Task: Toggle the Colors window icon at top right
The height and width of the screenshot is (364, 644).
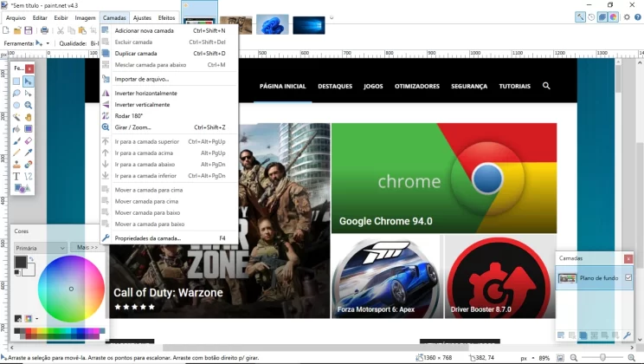Action: pyautogui.click(x=613, y=16)
